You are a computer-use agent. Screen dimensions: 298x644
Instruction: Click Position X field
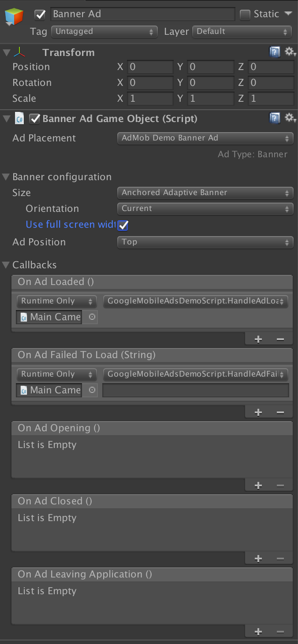click(150, 67)
